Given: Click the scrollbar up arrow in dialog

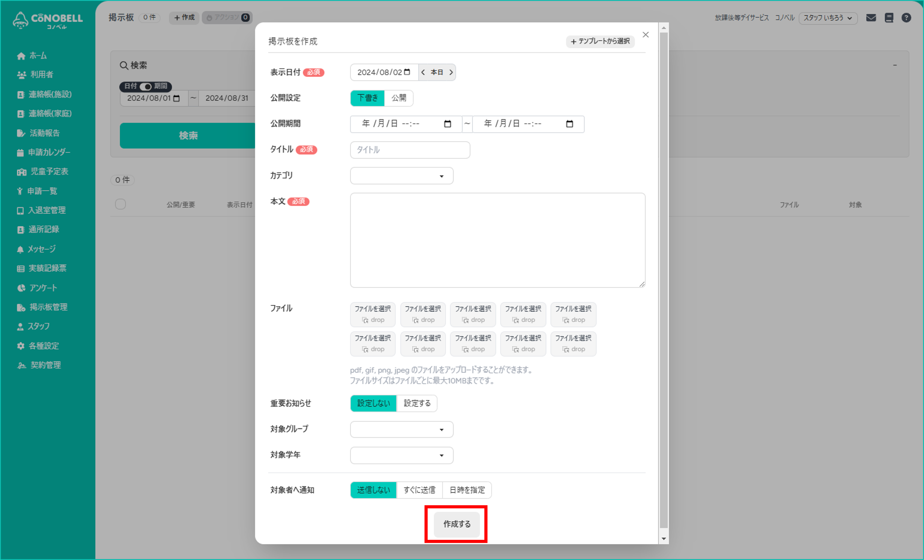Looking at the screenshot, I should pyautogui.click(x=663, y=28).
